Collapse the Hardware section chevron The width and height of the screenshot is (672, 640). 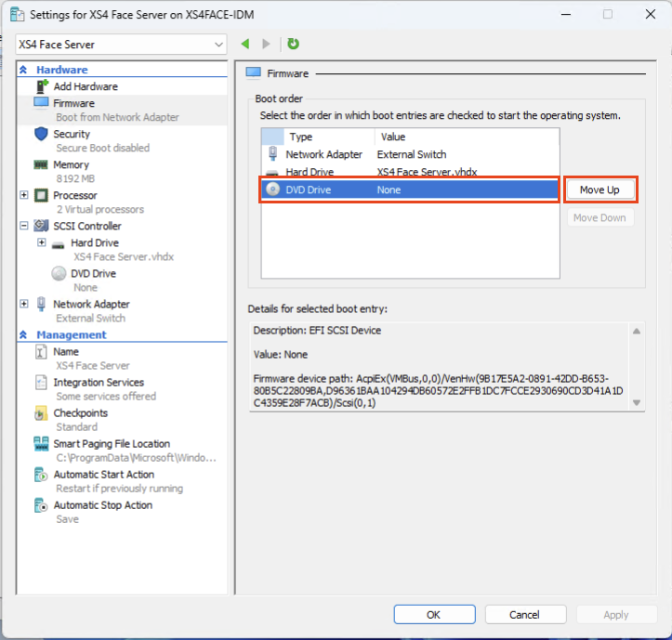click(x=23, y=70)
